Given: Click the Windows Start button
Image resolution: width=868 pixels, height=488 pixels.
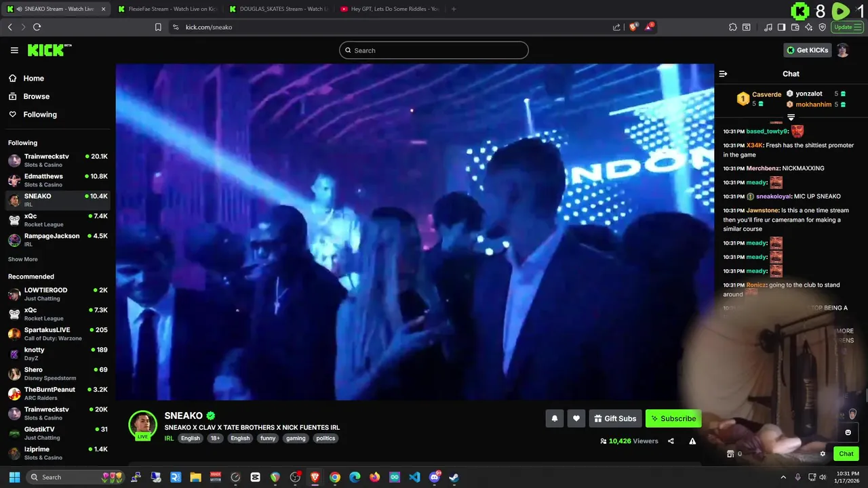Looking at the screenshot, I should (14, 477).
